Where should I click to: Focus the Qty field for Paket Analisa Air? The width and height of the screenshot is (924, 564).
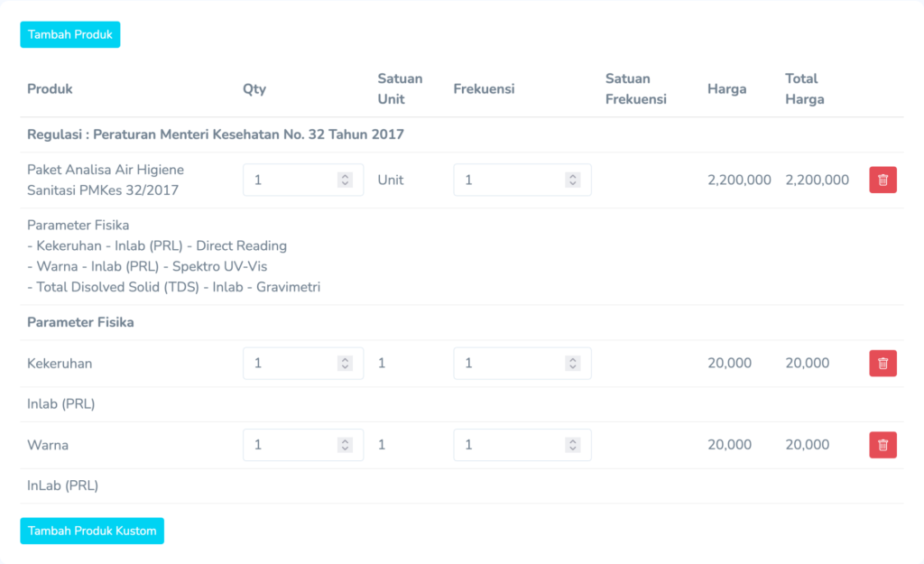point(291,180)
